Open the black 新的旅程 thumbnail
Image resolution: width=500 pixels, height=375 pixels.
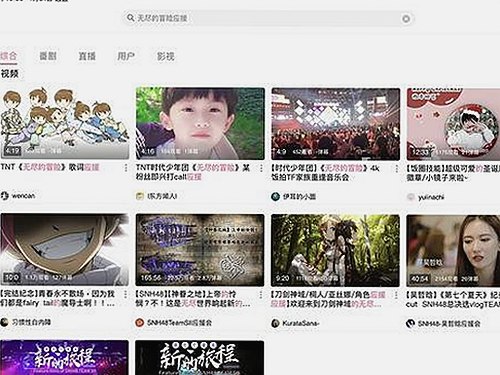[200, 358]
